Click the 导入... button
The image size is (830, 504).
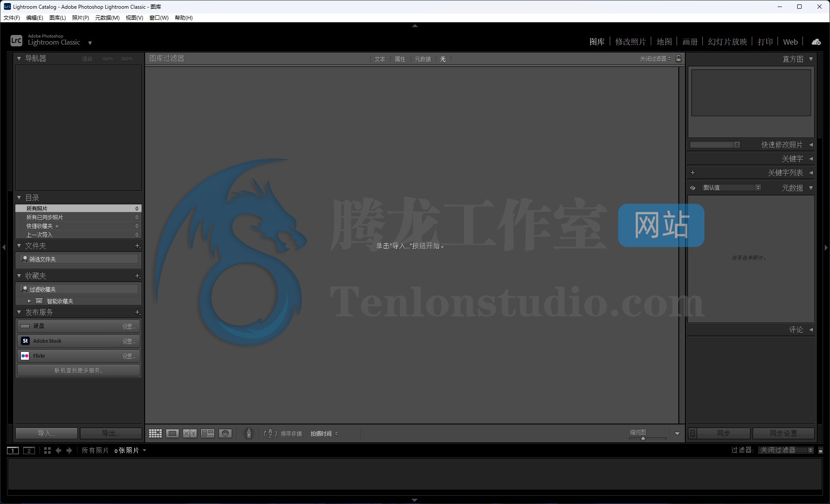click(46, 434)
